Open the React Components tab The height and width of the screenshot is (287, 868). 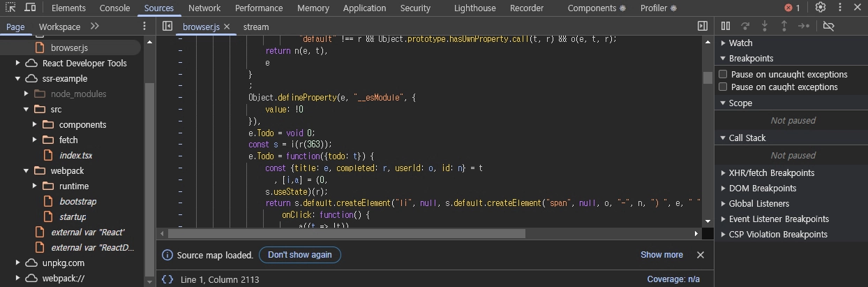(597, 8)
